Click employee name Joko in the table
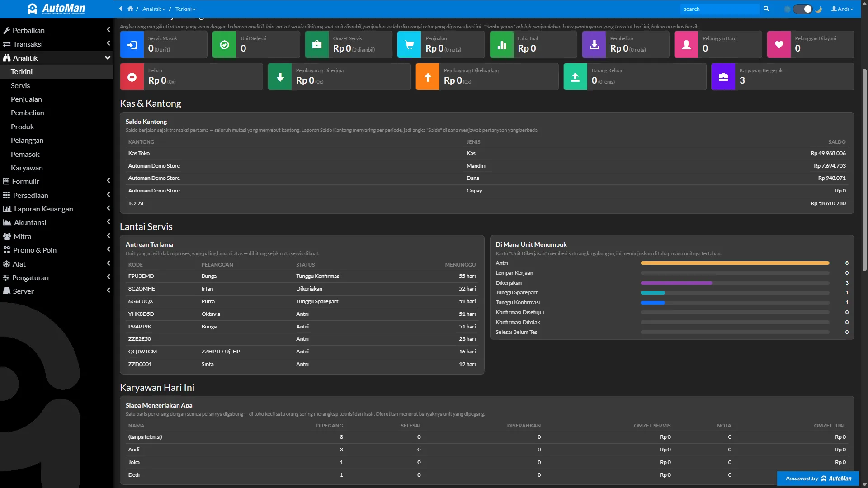The height and width of the screenshot is (488, 868). click(134, 462)
